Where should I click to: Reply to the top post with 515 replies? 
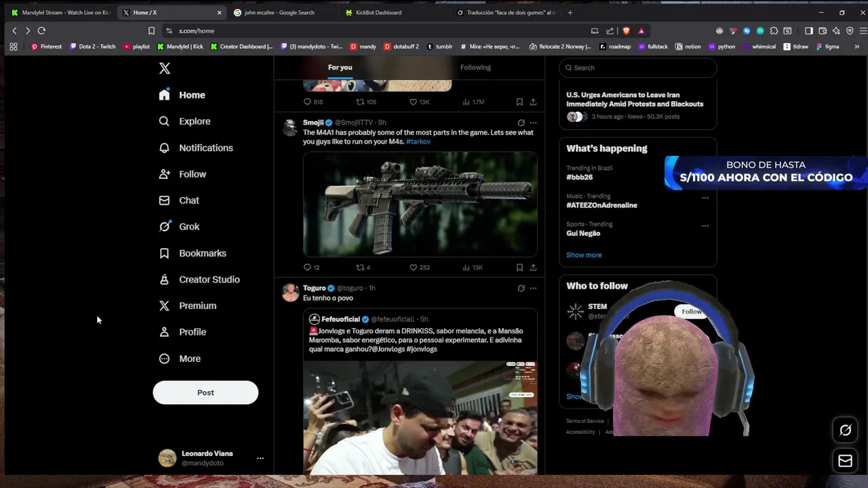307,102
